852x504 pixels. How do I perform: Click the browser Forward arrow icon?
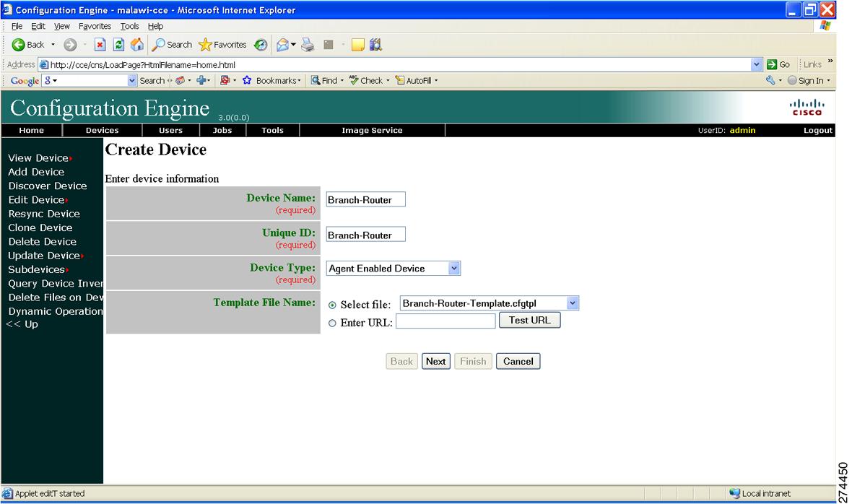pyautogui.click(x=70, y=45)
